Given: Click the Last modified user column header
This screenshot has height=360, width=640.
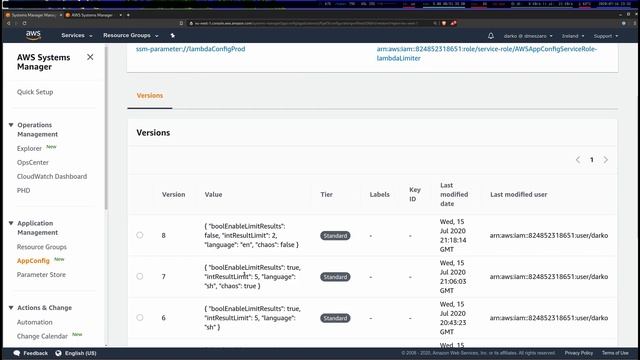Looking at the screenshot, I should tap(519, 195).
